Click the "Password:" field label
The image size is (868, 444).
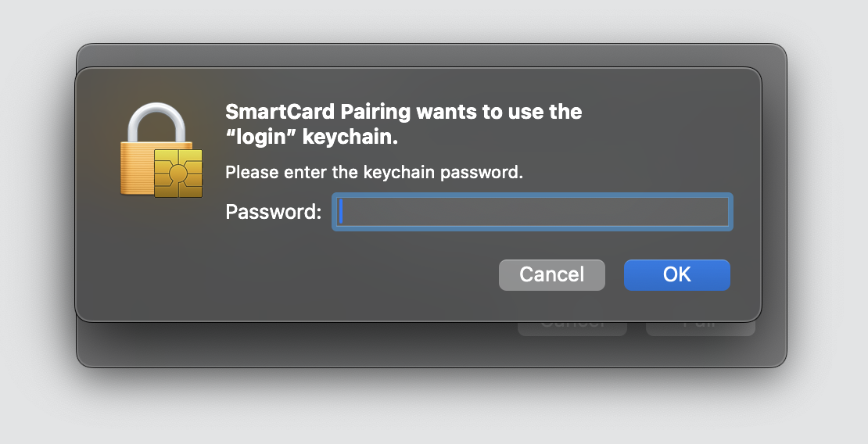pos(274,212)
